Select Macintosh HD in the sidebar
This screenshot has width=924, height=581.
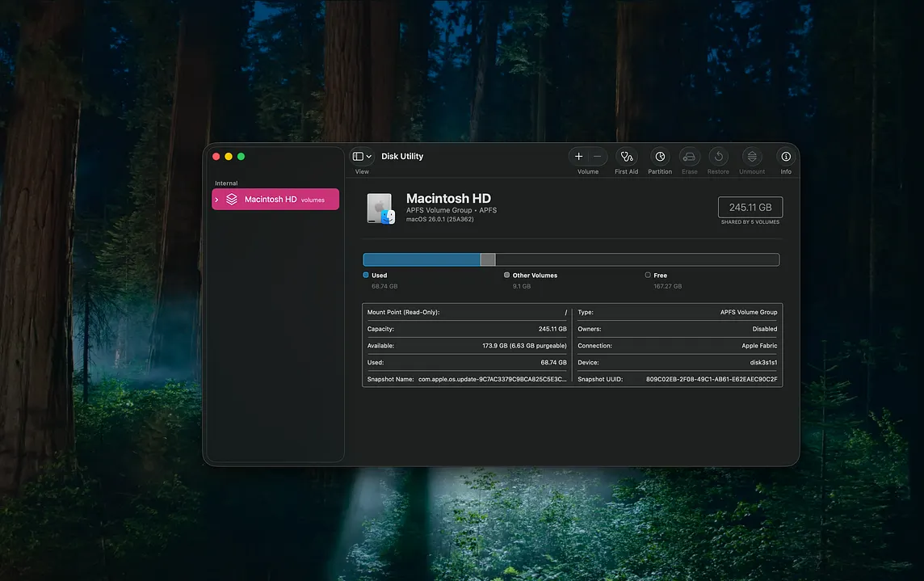[x=275, y=200]
